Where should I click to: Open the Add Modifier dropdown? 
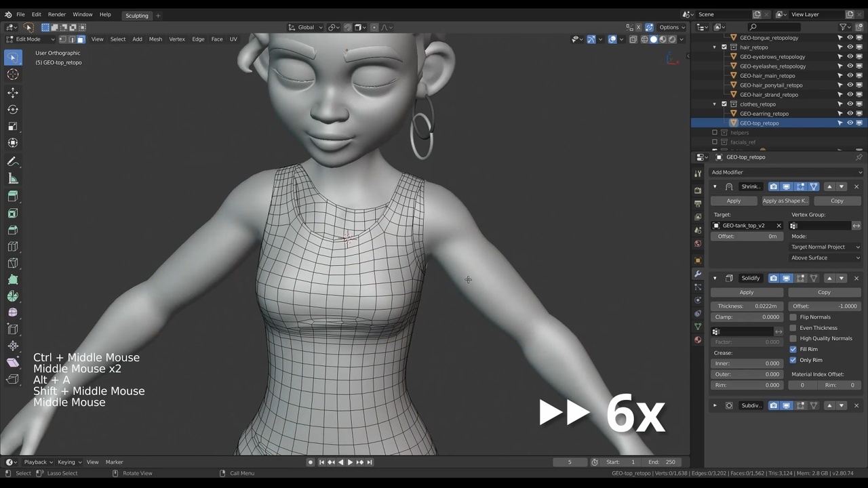click(x=785, y=172)
